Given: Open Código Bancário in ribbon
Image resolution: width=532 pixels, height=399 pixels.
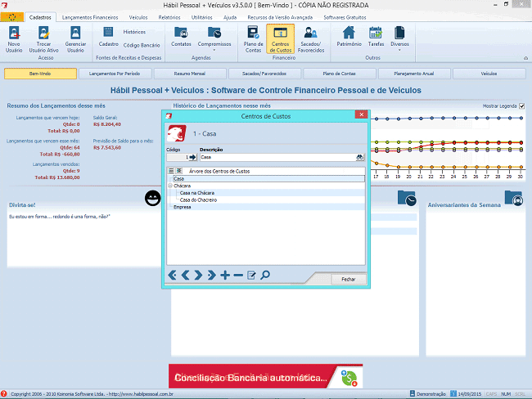Looking at the screenshot, I should [142, 45].
